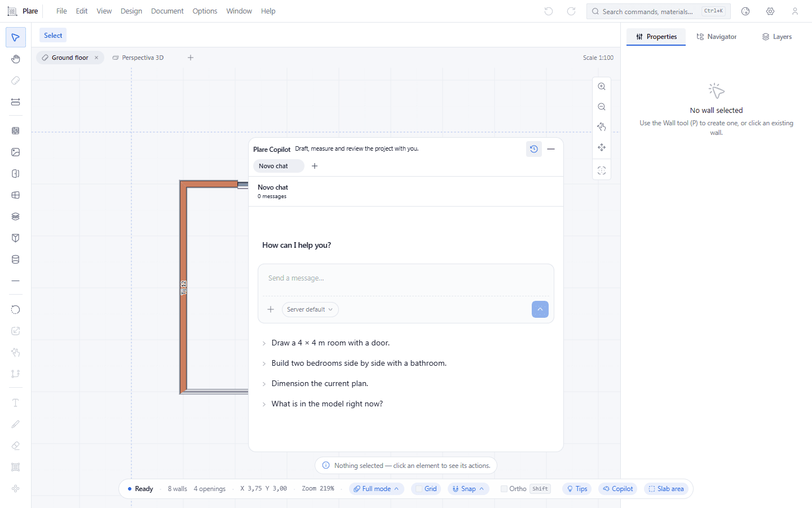Image resolution: width=812 pixels, height=508 pixels.
Task: Choose 'Dimension the current plan' suggestion
Action: click(x=320, y=383)
